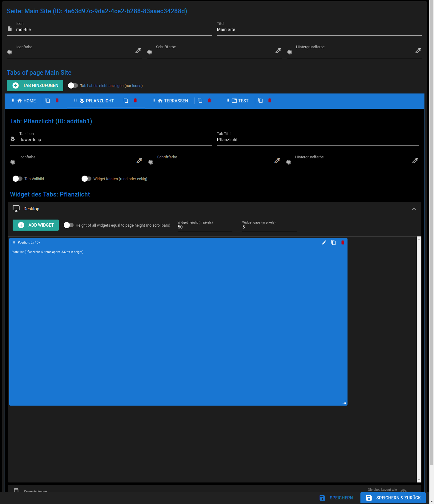Click the page Schriftfarbe color circle

[150, 52]
